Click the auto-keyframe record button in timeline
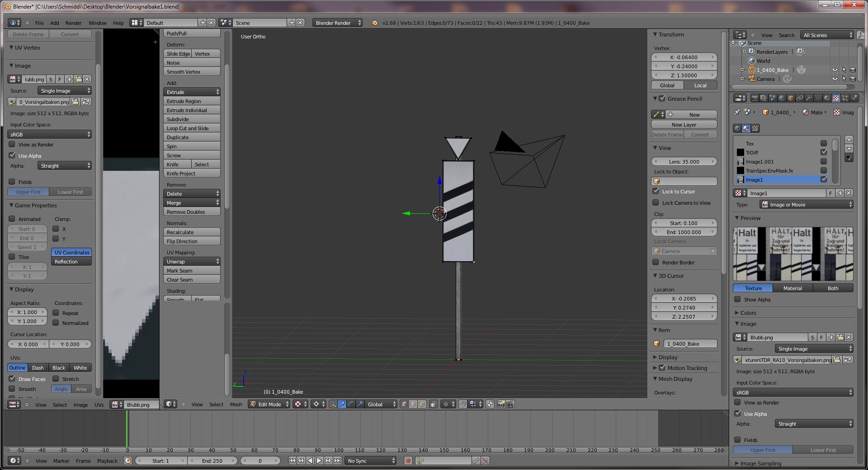Viewport: 868px width, 470px height. point(408,461)
